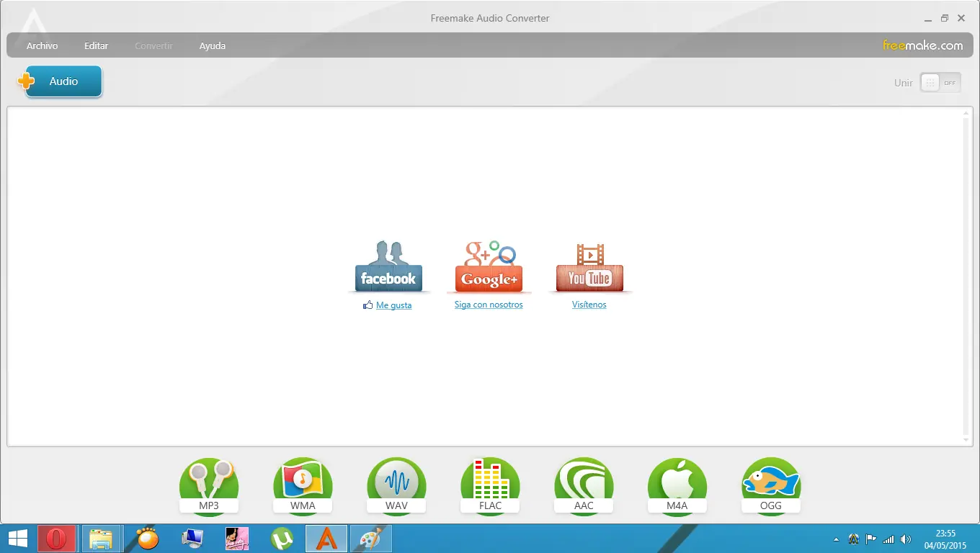Screen dimensions: 980x553
Task: Click the YouTube badge icon
Action: coord(589,267)
